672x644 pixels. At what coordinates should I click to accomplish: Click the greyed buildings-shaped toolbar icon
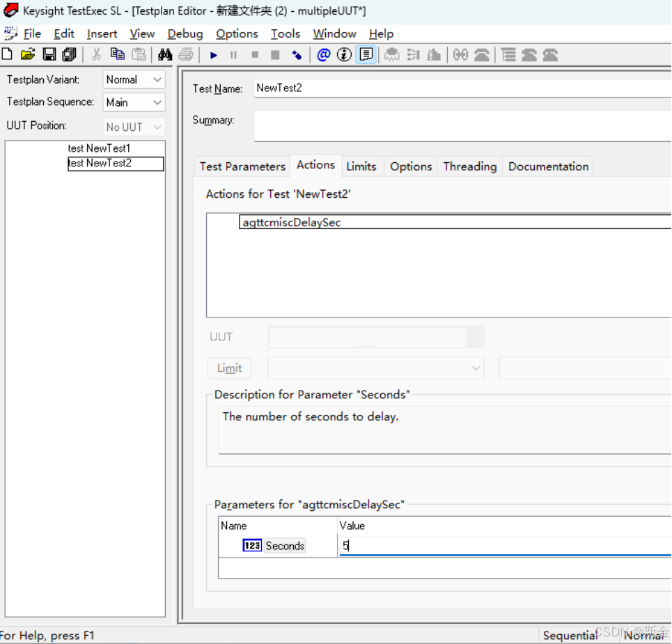[434, 55]
